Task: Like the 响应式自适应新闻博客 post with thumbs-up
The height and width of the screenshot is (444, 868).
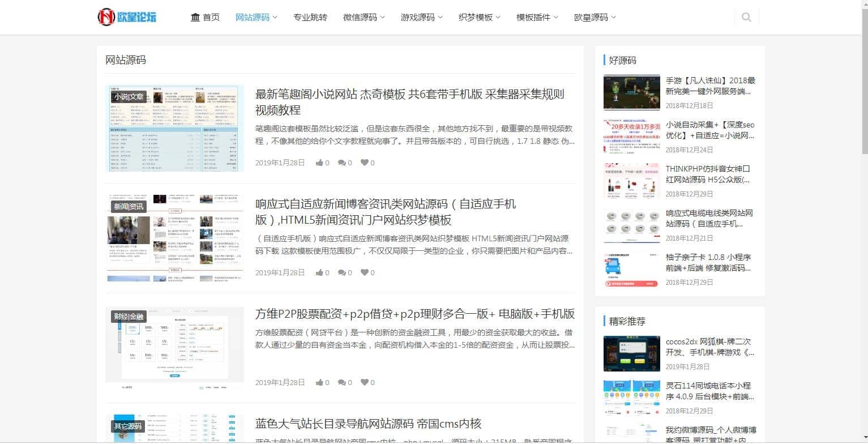Action: click(320, 273)
